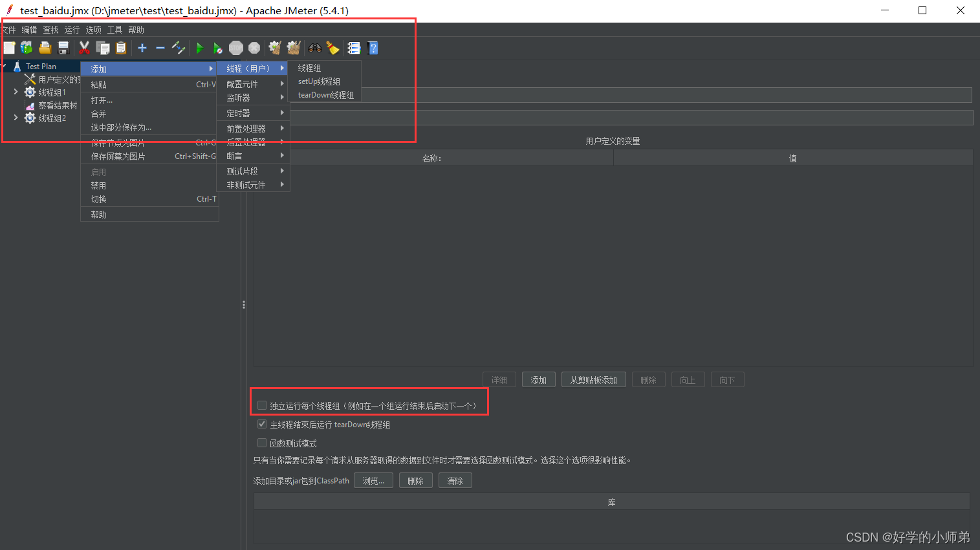Expand 线程组1 tree arrow

pos(16,92)
